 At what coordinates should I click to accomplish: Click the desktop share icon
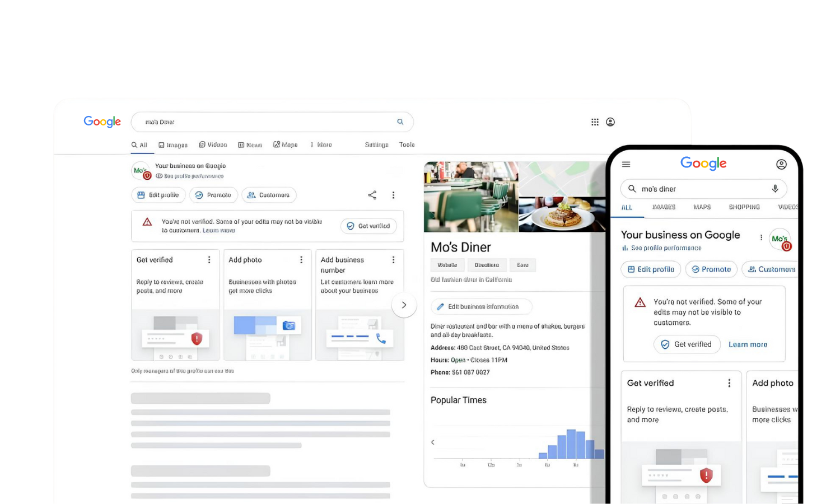[x=372, y=195]
